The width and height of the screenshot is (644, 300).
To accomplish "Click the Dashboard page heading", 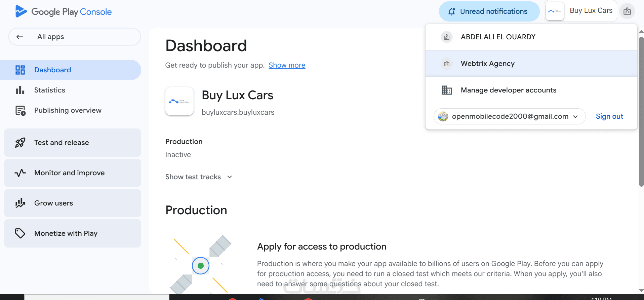I will point(206,46).
